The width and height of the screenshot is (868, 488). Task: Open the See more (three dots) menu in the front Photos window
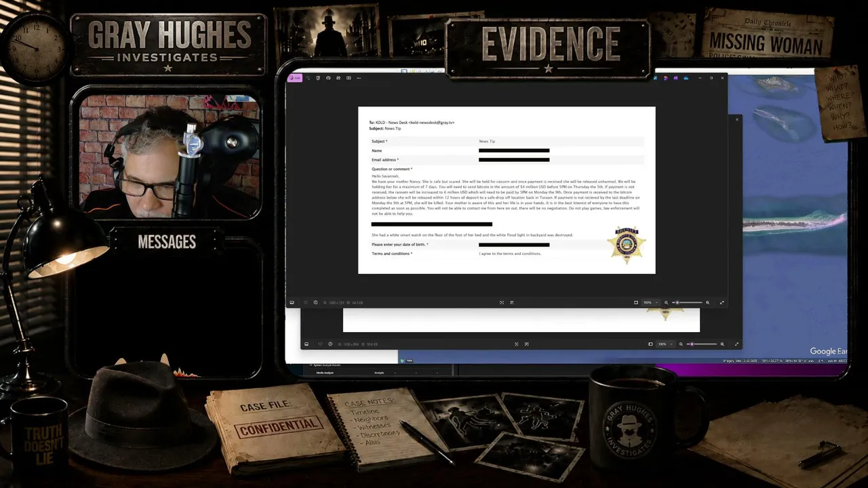(359, 78)
